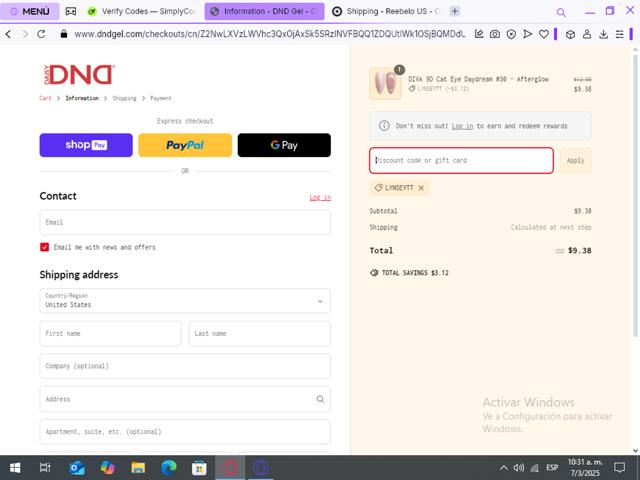The width and height of the screenshot is (640, 480).
Task: Click Log in to earn rewards link
Action: coord(462,126)
